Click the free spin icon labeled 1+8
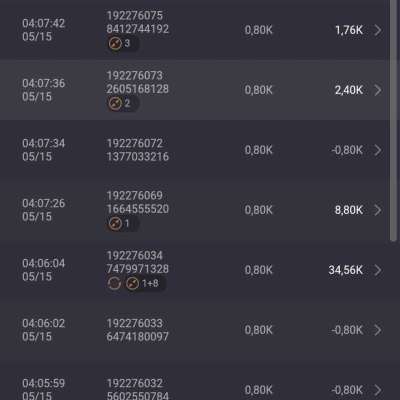400x400 pixels. coord(132,283)
